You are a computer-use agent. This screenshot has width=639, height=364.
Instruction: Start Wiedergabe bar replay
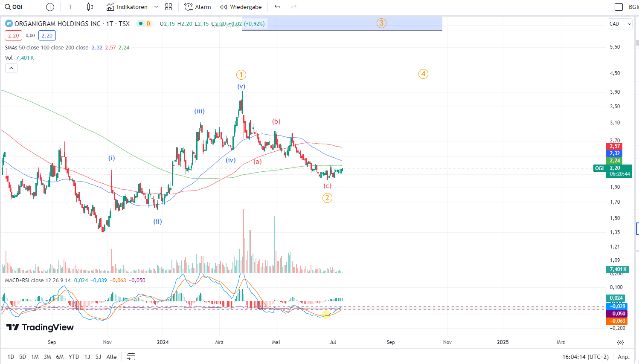click(x=241, y=7)
